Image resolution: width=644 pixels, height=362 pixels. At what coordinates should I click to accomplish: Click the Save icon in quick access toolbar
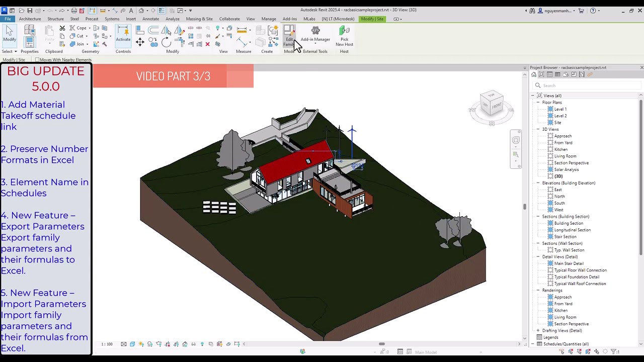point(30,11)
